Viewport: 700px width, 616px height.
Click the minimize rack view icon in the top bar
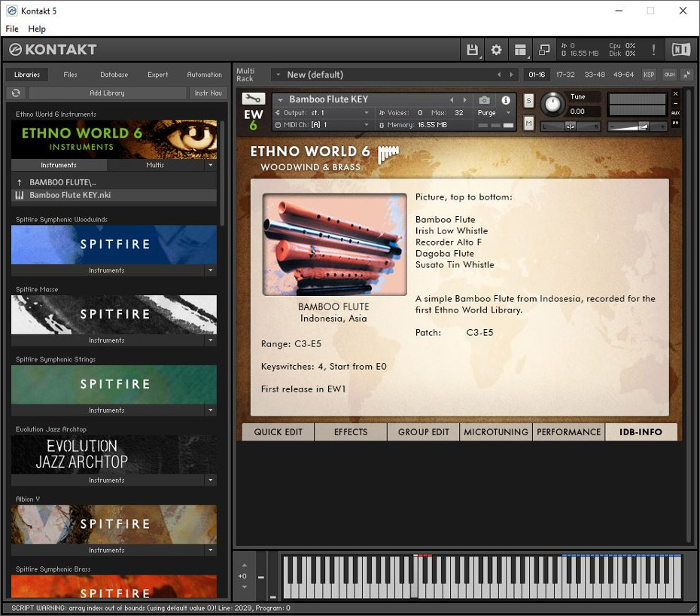click(544, 50)
